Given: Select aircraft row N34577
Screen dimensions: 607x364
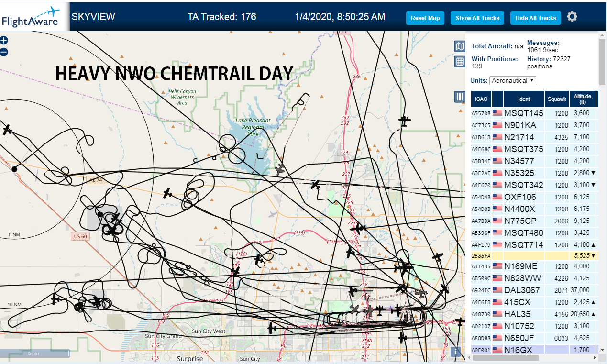Looking at the screenshot, I should click(534, 161).
